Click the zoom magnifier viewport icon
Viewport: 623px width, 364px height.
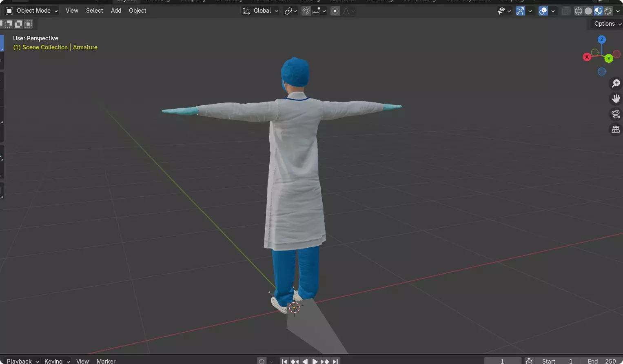(616, 83)
